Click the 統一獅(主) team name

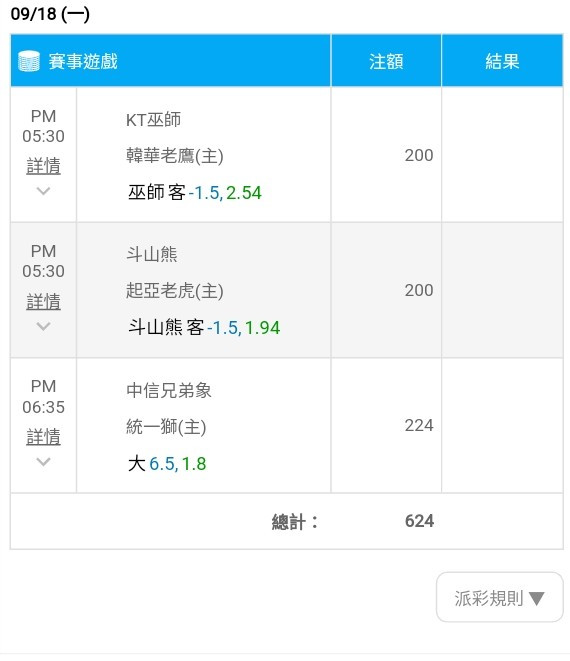[166, 427]
